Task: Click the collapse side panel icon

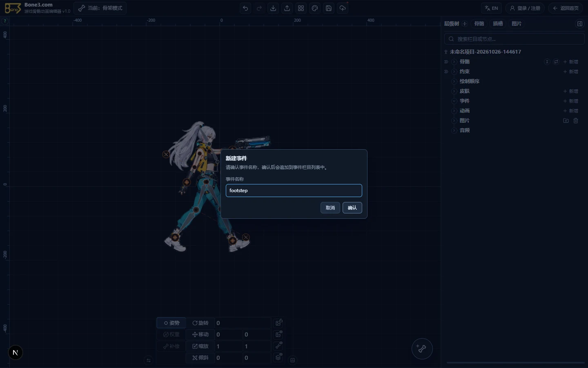Action: click(580, 24)
